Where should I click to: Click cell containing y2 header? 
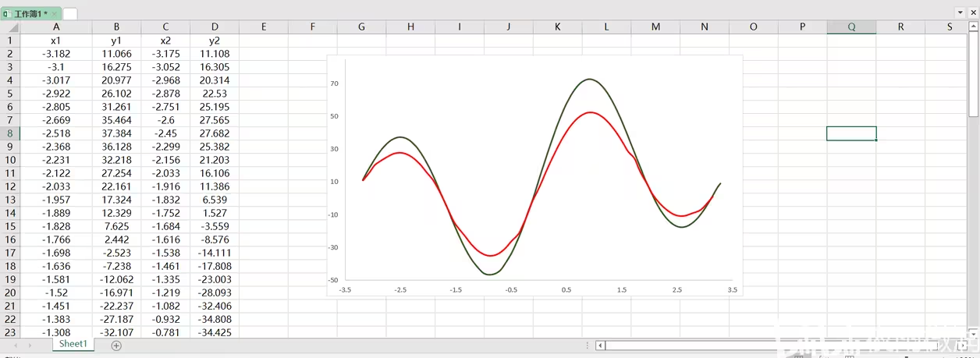(215, 41)
